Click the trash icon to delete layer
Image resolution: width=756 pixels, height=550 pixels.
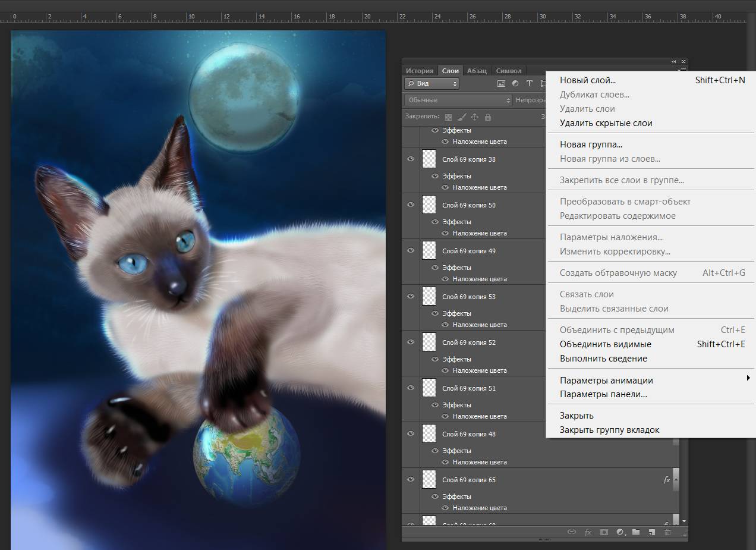point(668,532)
